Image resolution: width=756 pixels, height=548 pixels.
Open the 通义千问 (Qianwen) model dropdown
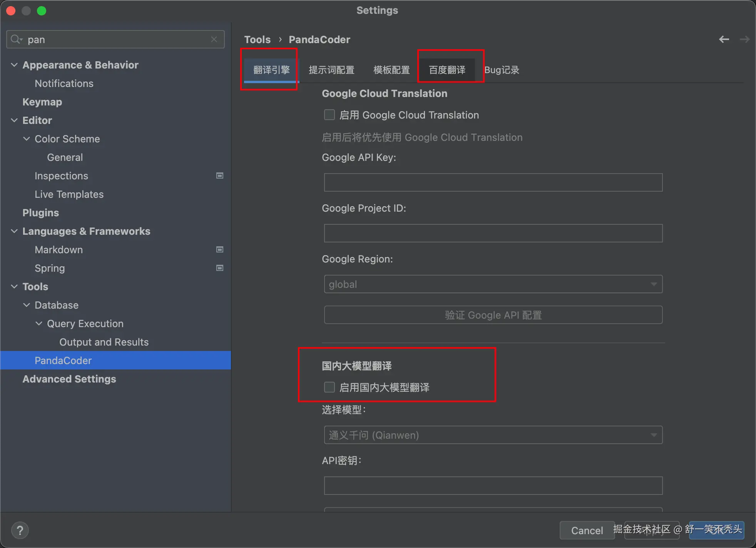coord(493,435)
